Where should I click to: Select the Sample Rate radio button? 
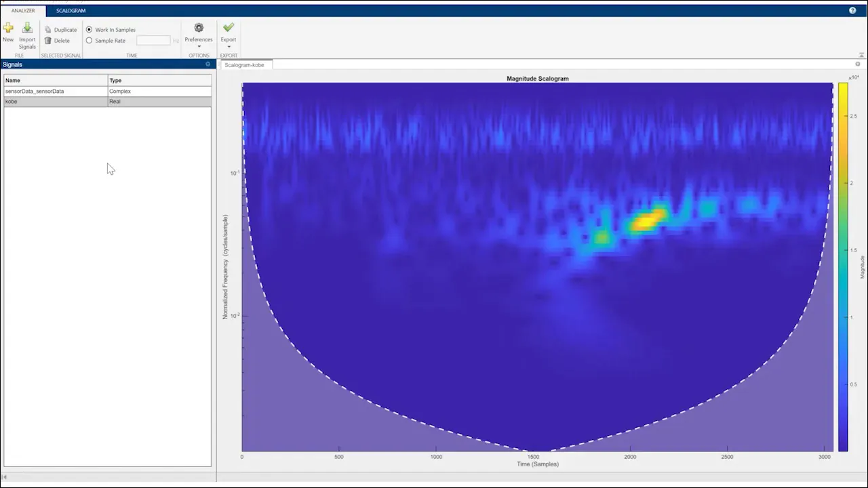click(90, 41)
